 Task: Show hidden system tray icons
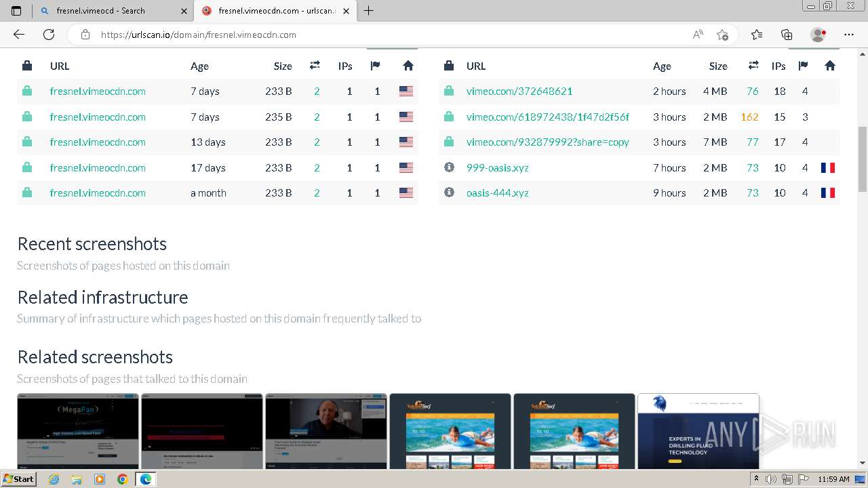756,479
